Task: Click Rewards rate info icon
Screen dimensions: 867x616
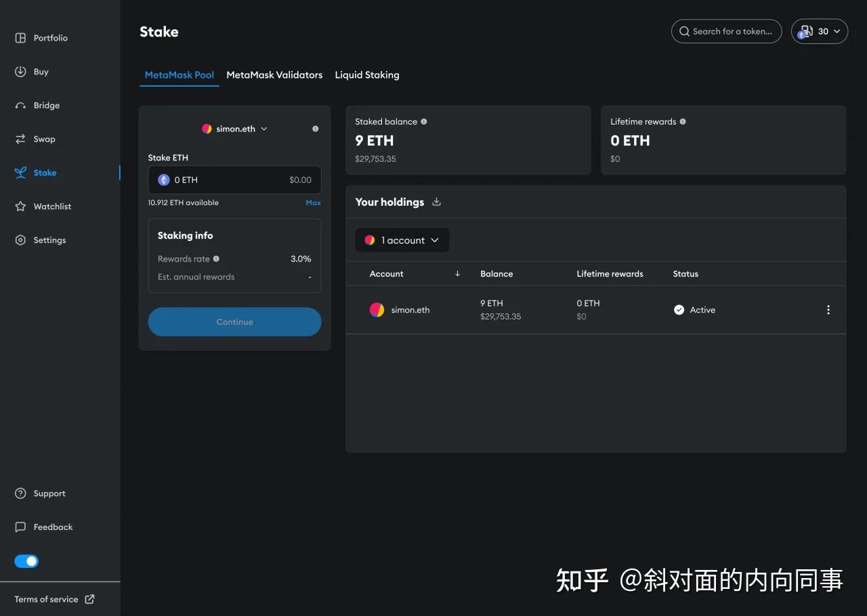Action: (x=216, y=259)
